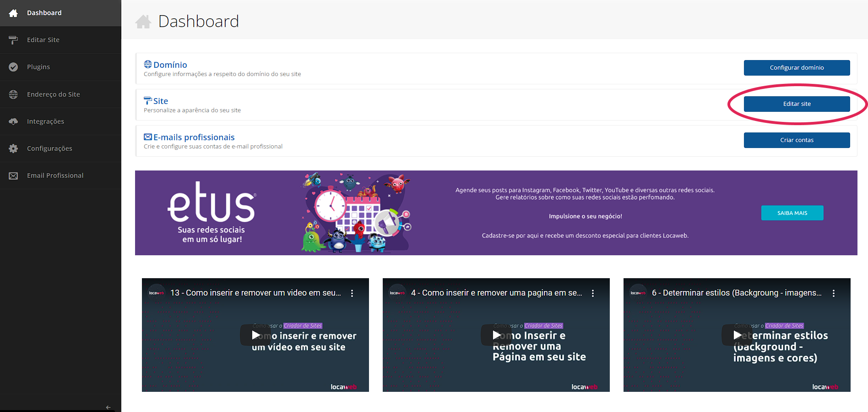
Task: Click the Email Profissional envelope icon
Action: (13, 176)
